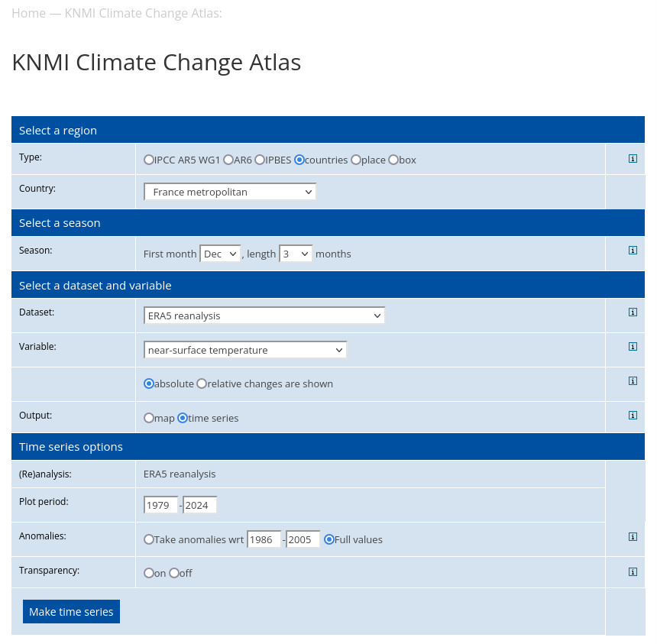Choose absolute changes option

(149, 383)
